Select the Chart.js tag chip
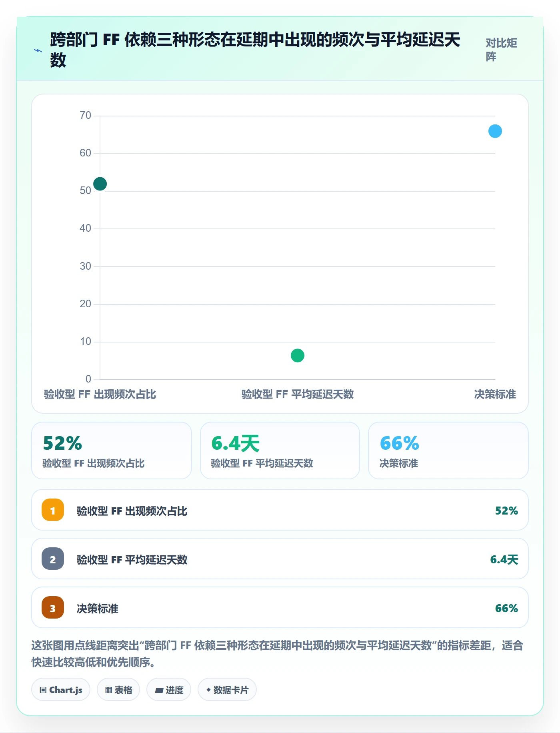The image size is (560, 733). [61, 690]
